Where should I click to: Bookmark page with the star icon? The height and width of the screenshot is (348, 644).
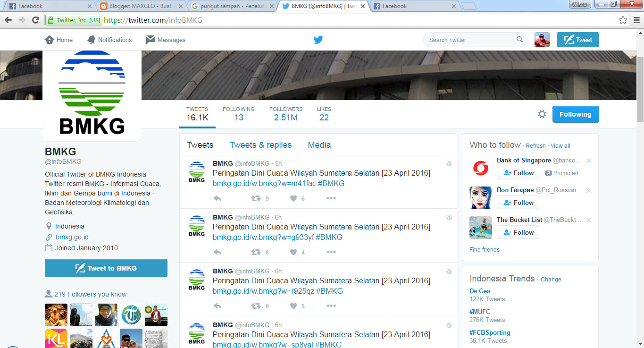[x=623, y=20]
